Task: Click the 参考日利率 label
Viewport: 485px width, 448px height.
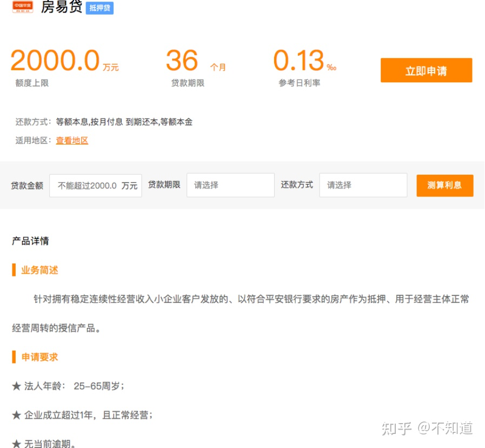Action: click(x=299, y=83)
